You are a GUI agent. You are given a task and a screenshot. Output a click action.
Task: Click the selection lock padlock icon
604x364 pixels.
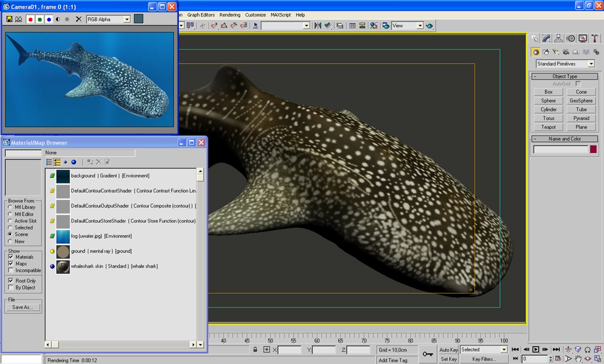coord(255,350)
